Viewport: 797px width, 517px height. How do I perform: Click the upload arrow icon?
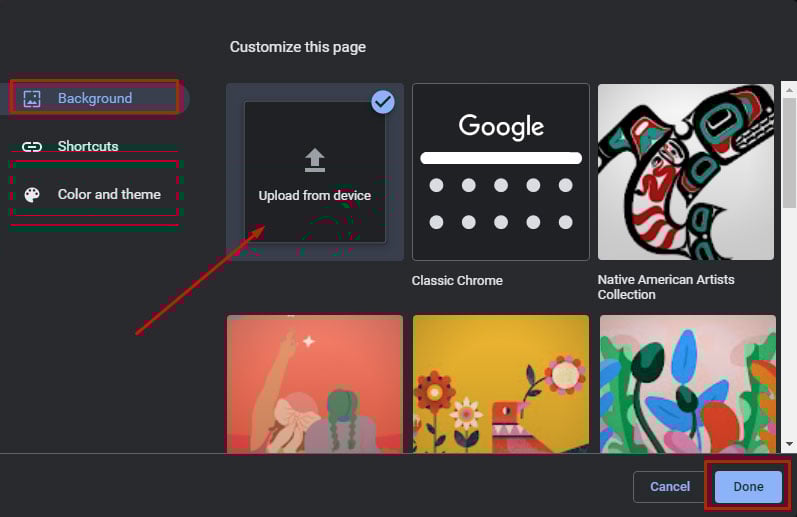(x=315, y=160)
